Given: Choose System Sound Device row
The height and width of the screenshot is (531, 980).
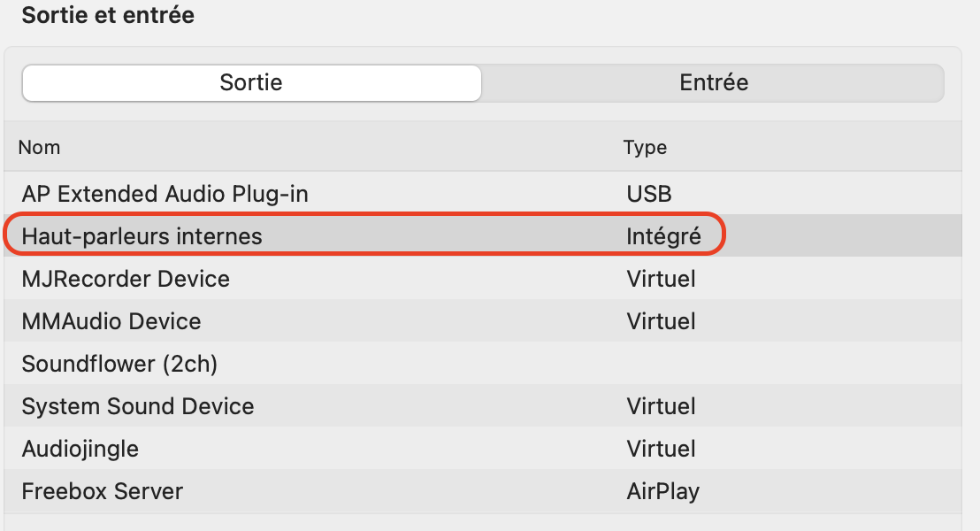Looking at the screenshot, I should click(x=138, y=406).
